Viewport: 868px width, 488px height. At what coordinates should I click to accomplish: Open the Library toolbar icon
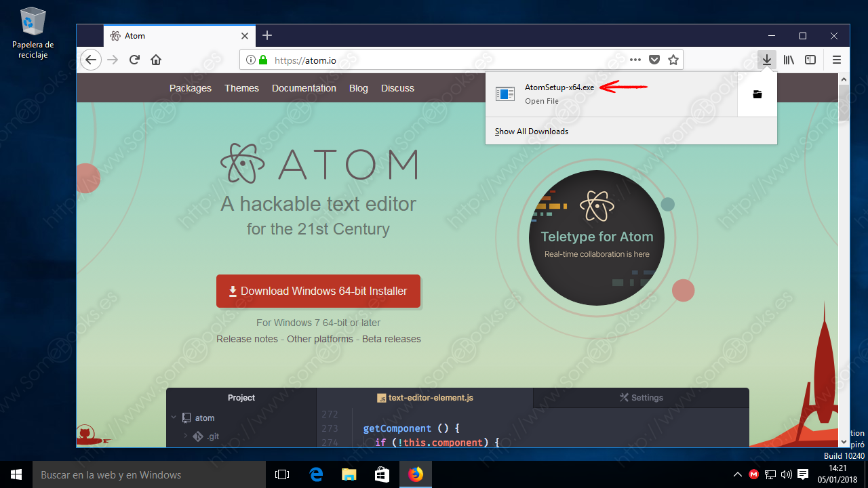tap(789, 60)
